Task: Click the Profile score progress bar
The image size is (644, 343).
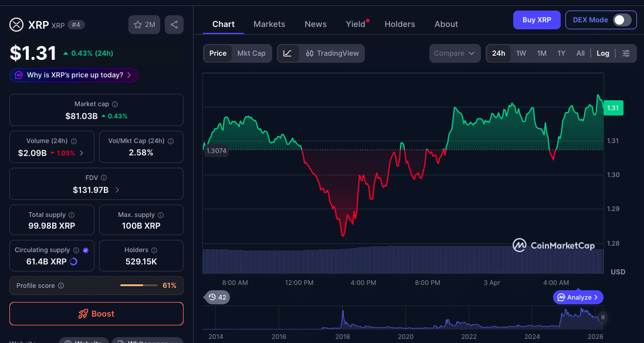Action: pyautogui.click(x=139, y=286)
